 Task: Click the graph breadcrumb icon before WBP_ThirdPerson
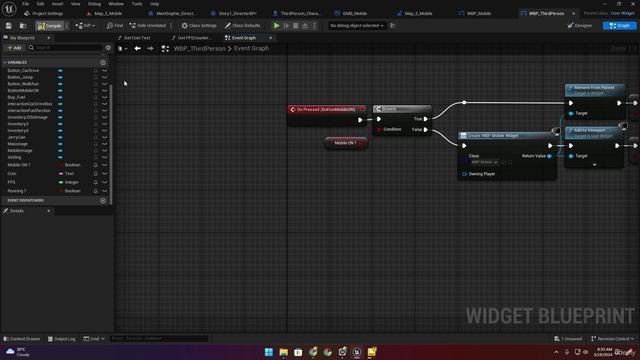point(165,49)
